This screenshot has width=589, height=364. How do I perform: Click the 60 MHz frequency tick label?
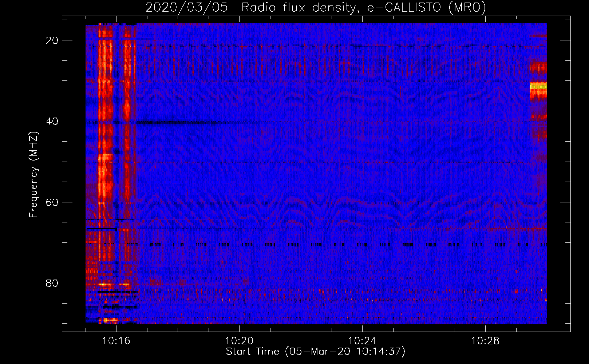pyautogui.click(x=52, y=202)
